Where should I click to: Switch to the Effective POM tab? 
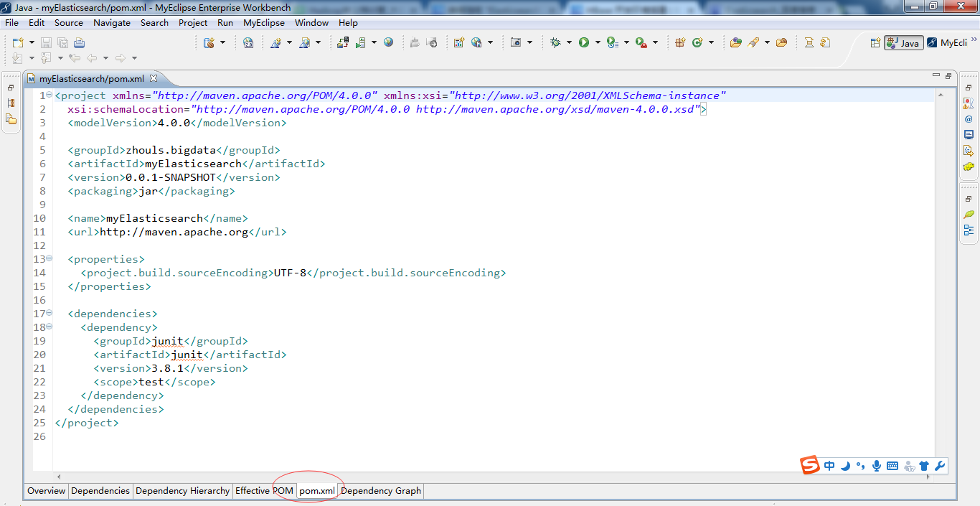(x=264, y=491)
